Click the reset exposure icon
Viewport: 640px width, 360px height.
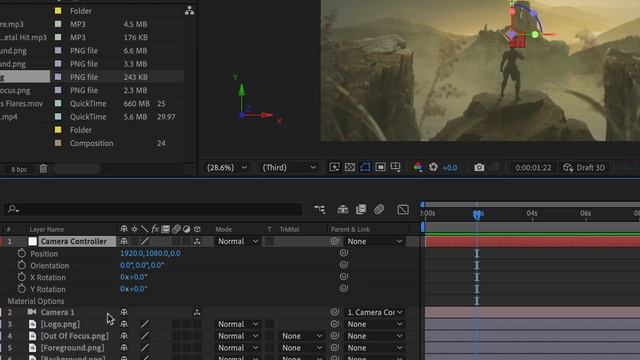coord(433,167)
